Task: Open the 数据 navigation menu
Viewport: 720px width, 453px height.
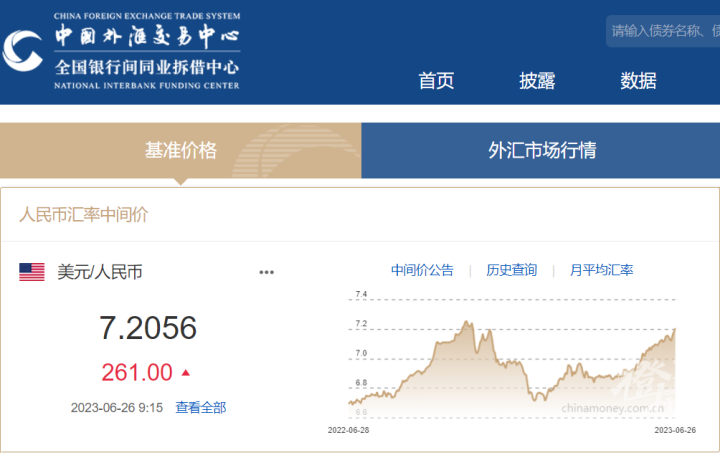Action: tap(638, 81)
